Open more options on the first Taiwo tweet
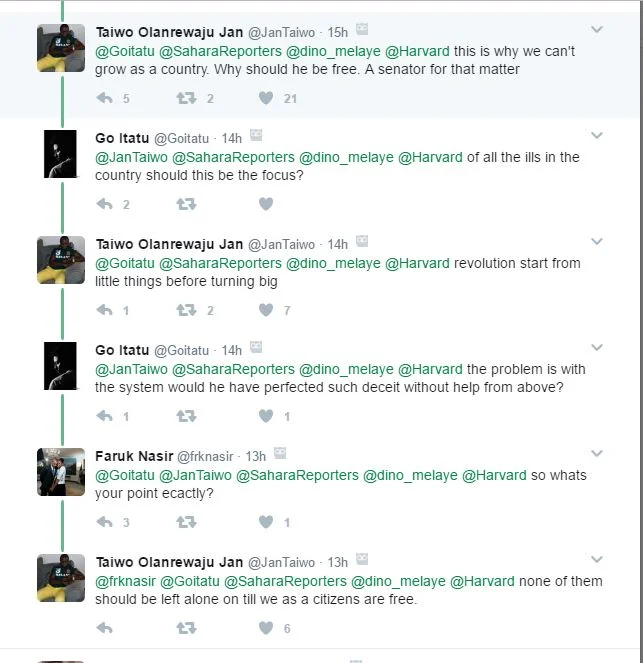Image resolution: width=643 pixels, height=663 pixels. click(x=597, y=30)
